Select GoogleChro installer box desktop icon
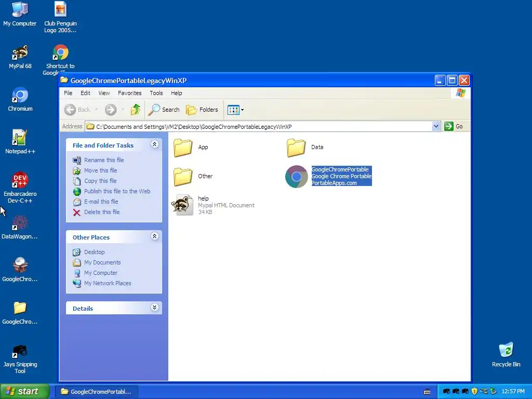Image resolution: width=532 pixels, height=399 pixels. [20, 265]
